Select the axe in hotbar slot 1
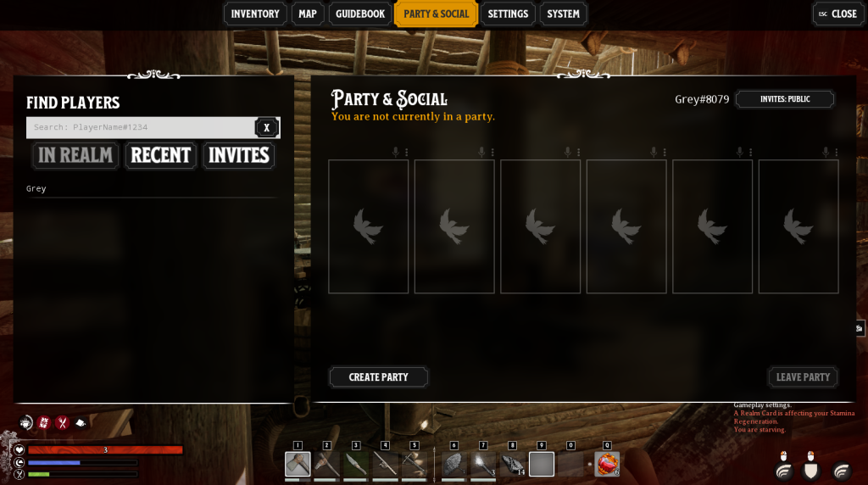Screen dimensions: 868x485 click(298, 464)
